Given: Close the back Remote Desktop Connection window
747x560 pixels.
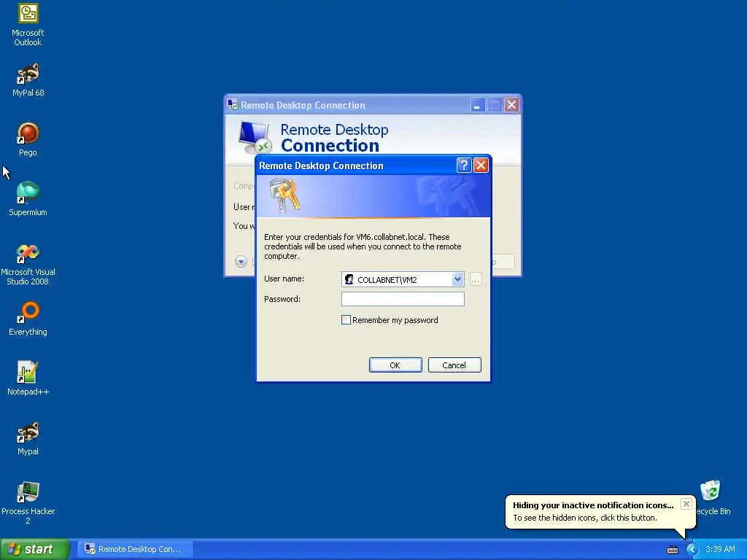Looking at the screenshot, I should pyautogui.click(x=511, y=105).
